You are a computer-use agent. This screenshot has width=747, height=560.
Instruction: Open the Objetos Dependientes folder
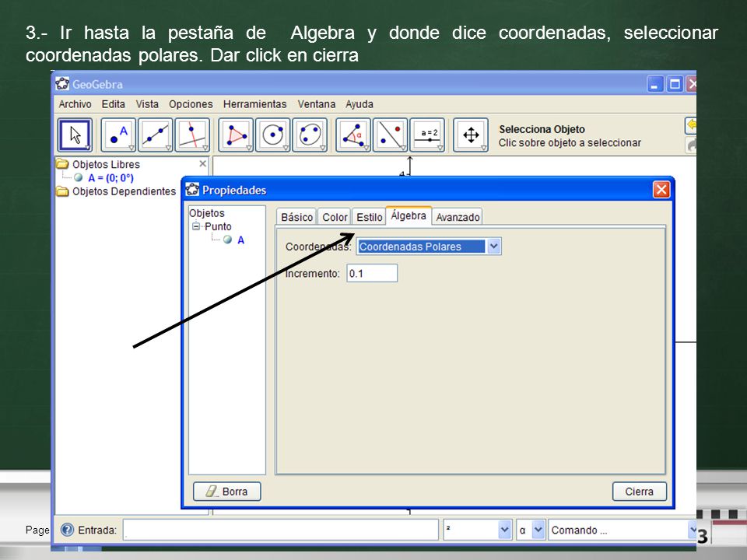[x=62, y=191]
